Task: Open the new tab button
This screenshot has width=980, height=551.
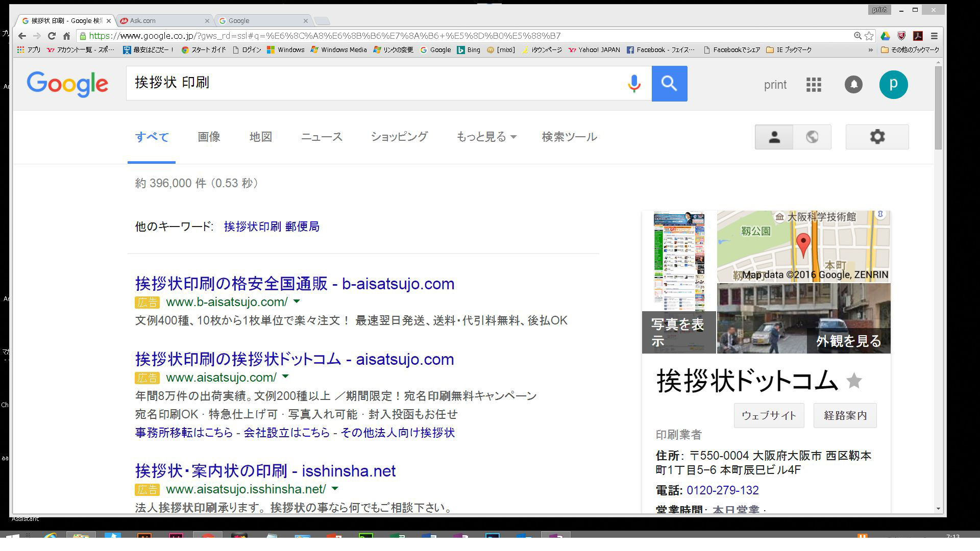Action: (x=322, y=21)
